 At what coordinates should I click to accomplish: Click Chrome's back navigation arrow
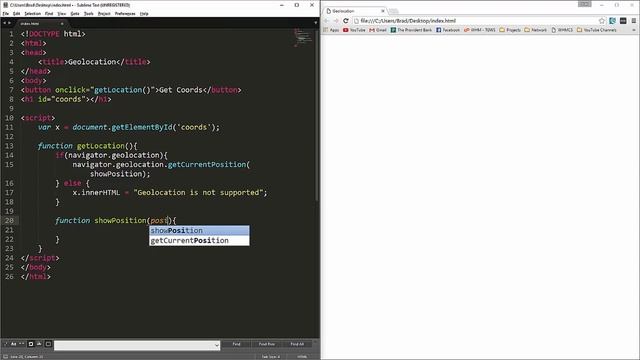coord(326,21)
